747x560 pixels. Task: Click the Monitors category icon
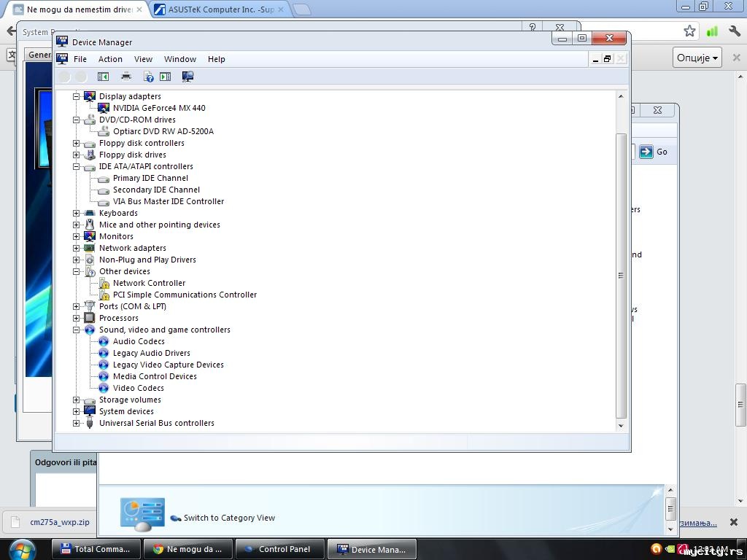click(x=90, y=236)
